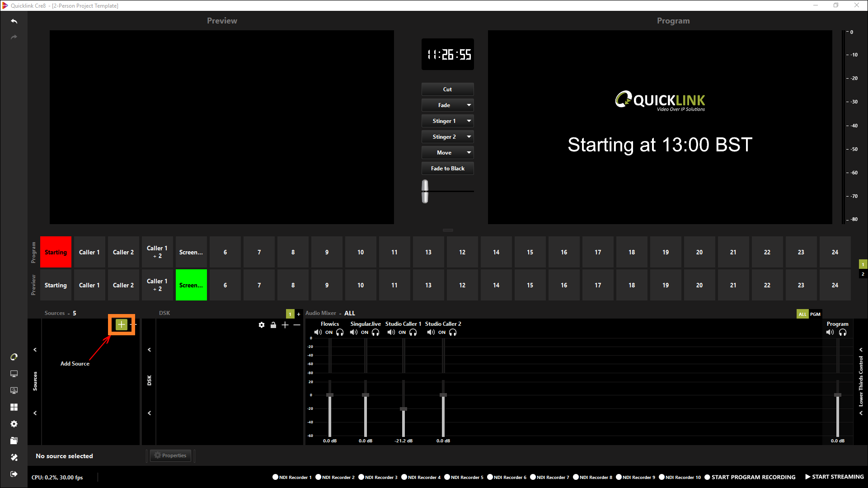Mute the Studio Caller 1 speaker icon

pyautogui.click(x=391, y=333)
